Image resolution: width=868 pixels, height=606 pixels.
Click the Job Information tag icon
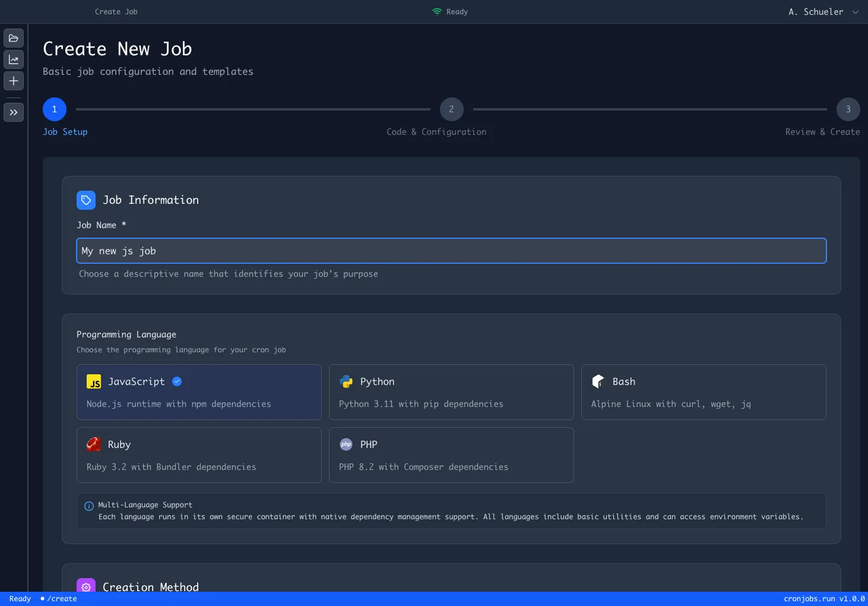click(x=86, y=200)
